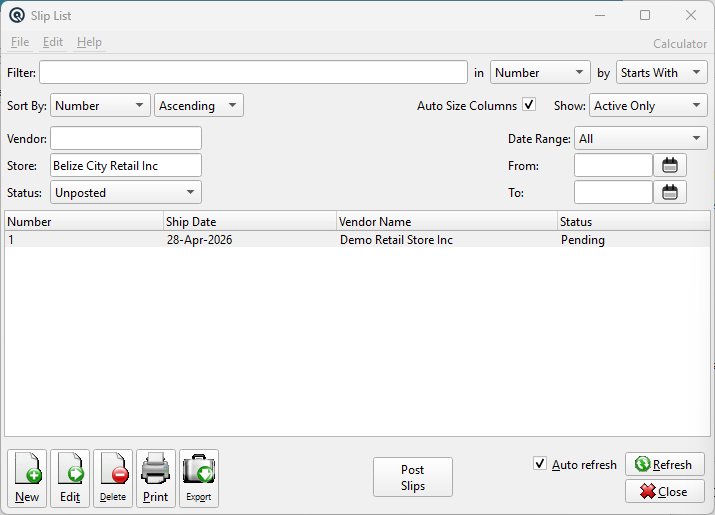Click the Refresh button

point(664,464)
